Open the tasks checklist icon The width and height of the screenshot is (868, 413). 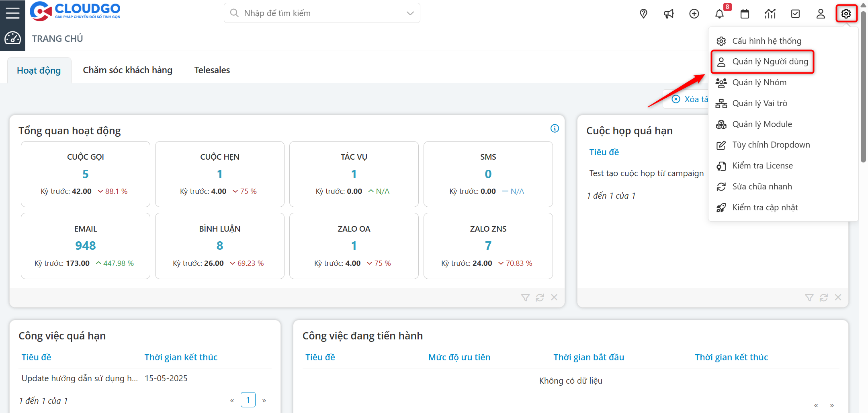[795, 14]
